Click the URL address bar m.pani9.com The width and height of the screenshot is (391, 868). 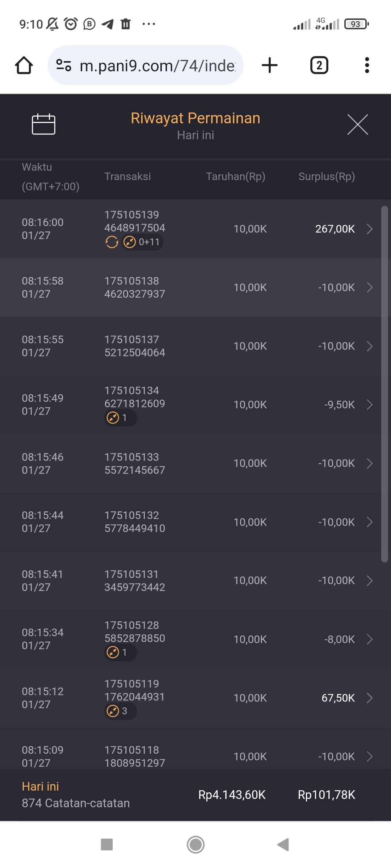coord(157,65)
